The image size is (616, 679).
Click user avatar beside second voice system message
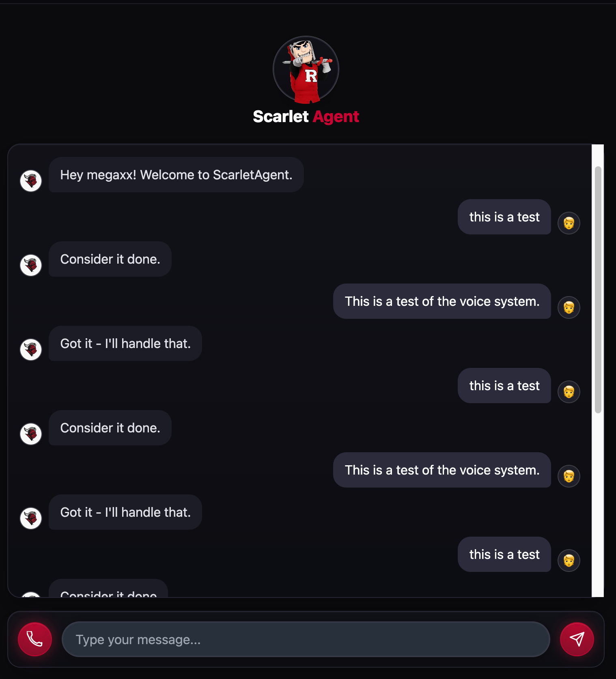[569, 476]
